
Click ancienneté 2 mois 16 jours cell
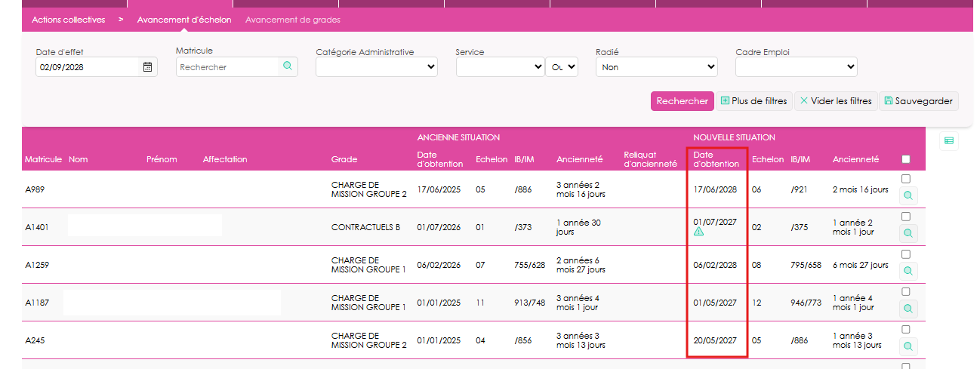click(861, 189)
